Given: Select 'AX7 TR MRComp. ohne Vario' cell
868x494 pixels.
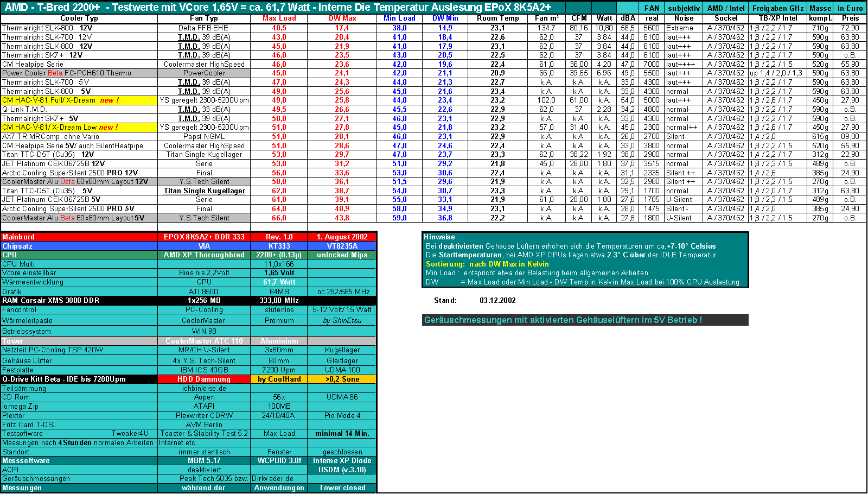Looking at the screenshot, I should 79,137.
